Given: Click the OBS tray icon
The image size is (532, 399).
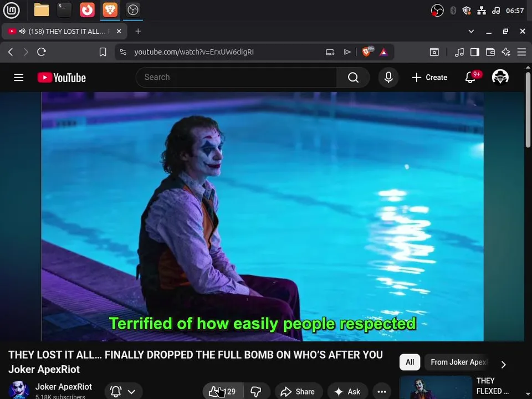Looking at the screenshot, I should point(437,11).
